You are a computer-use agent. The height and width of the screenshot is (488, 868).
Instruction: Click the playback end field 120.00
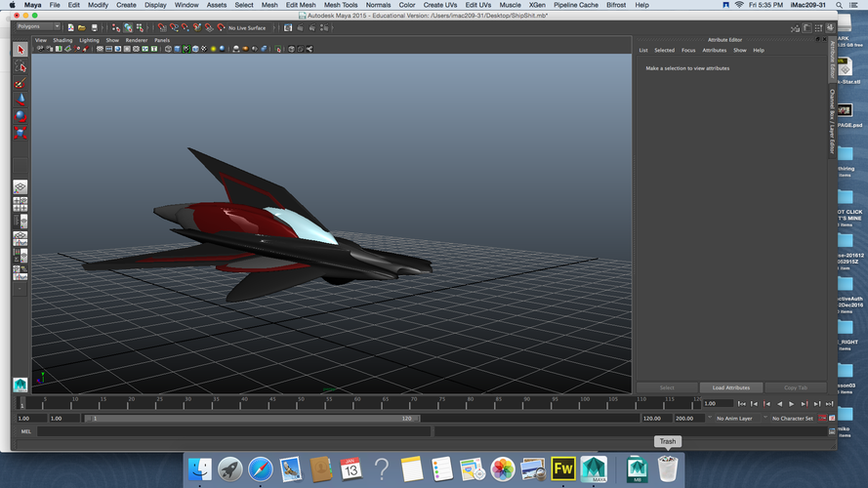point(656,419)
